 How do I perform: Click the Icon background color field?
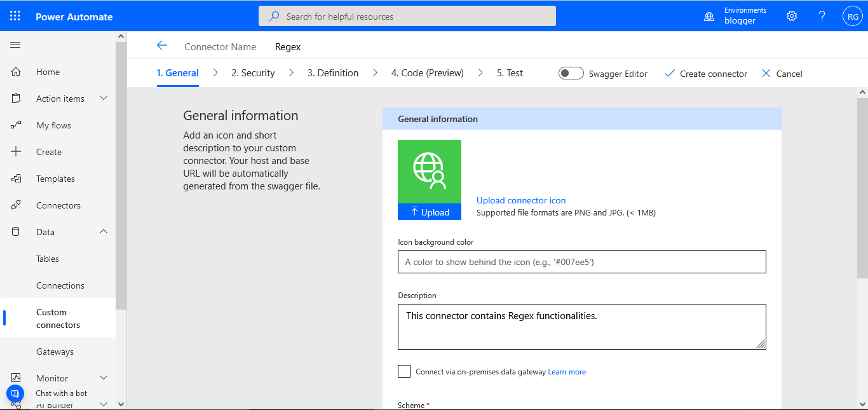point(582,262)
